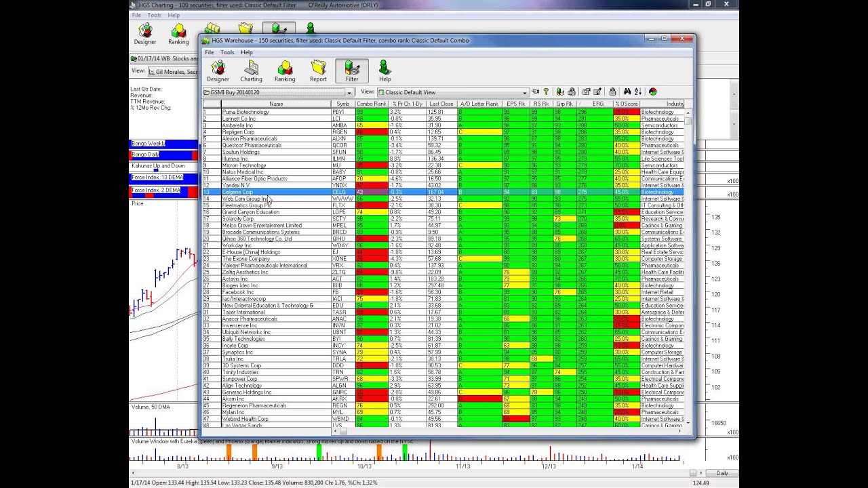Select the Puma Biotechnology row
The width and height of the screenshot is (868, 488).
(x=443, y=112)
